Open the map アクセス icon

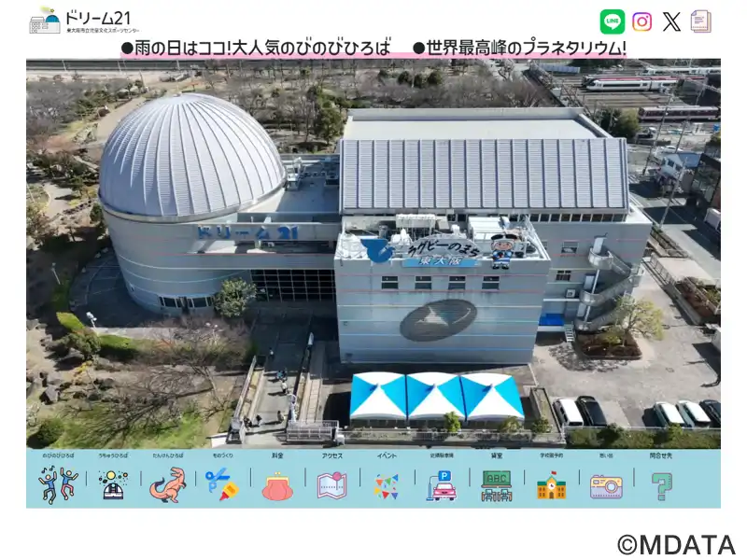(331, 485)
